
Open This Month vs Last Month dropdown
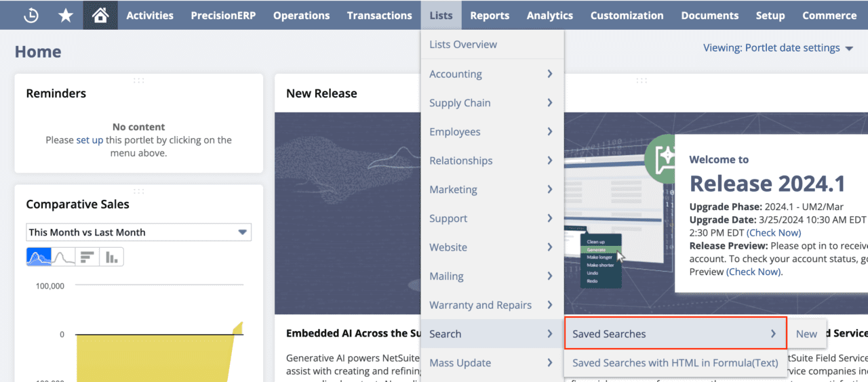(x=138, y=232)
